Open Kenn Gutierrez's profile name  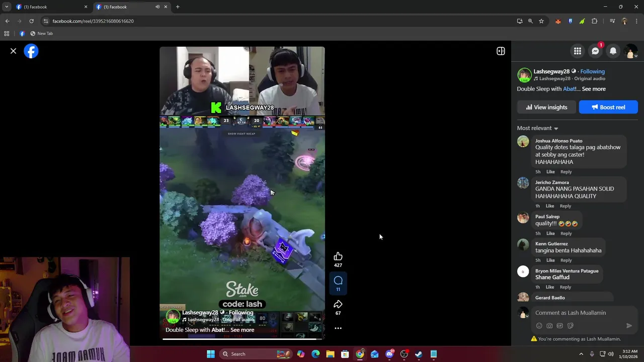coord(551,244)
